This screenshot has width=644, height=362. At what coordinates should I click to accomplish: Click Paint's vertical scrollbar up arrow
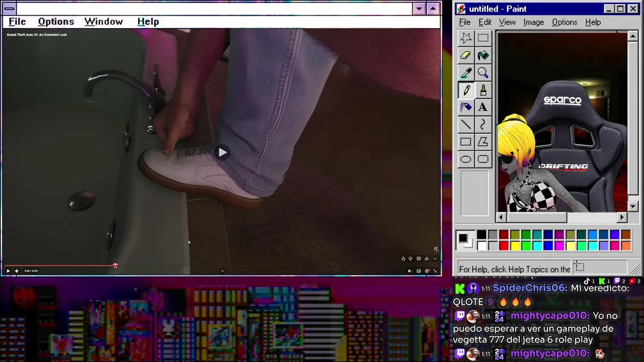tap(633, 36)
